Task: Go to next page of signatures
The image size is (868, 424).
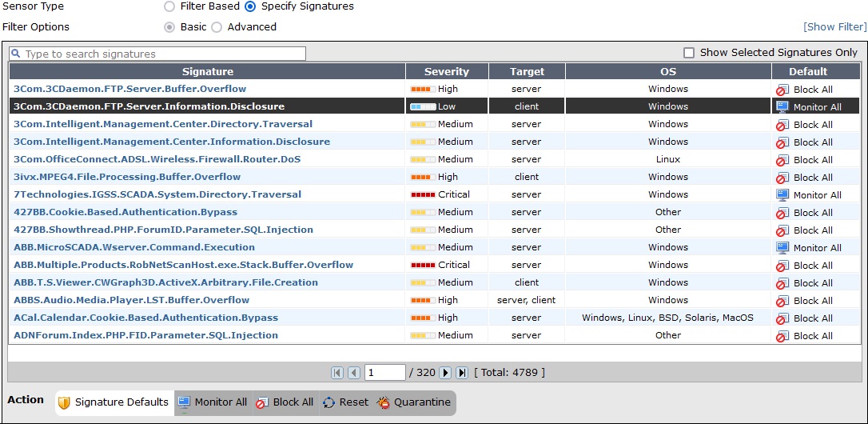Action: [445, 373]
